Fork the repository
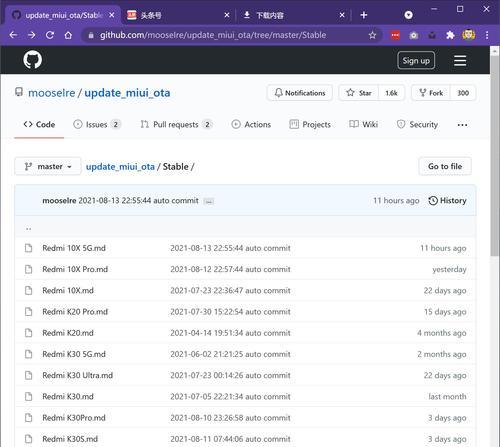The height and width of the screenshot is (447, 500). click(x=431, y=93)
